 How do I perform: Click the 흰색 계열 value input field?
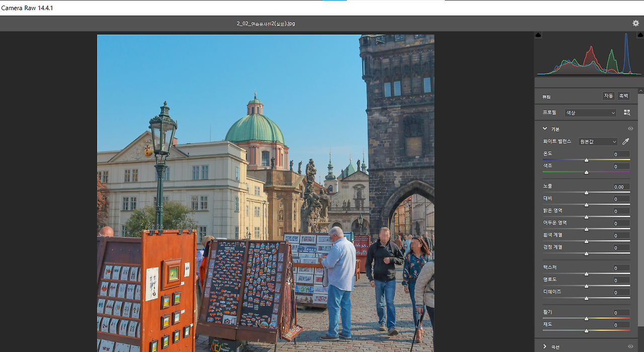click(x=621, y=236)
